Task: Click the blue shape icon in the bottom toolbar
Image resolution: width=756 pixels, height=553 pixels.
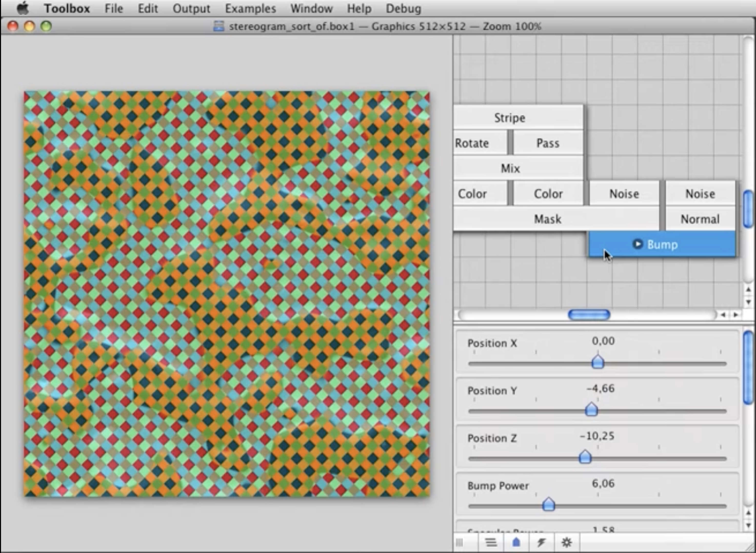Action: point(516,542)
